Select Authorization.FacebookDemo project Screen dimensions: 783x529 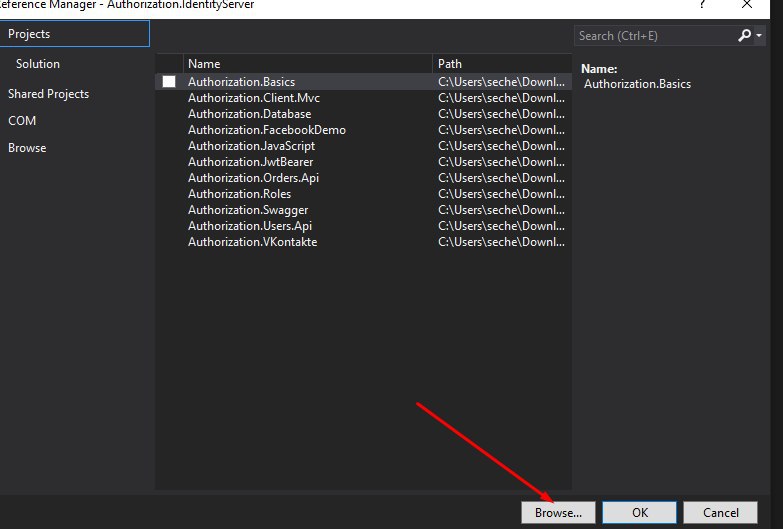(267, 130)
